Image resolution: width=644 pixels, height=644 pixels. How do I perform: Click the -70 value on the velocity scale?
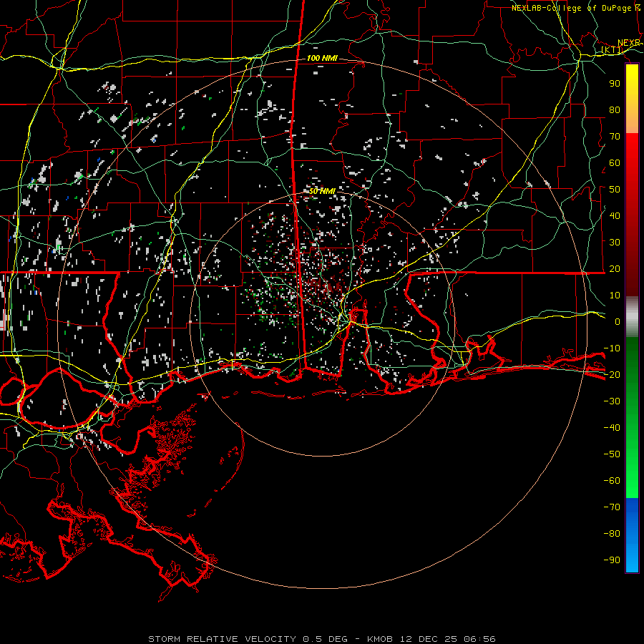click(x=612, y=507)
